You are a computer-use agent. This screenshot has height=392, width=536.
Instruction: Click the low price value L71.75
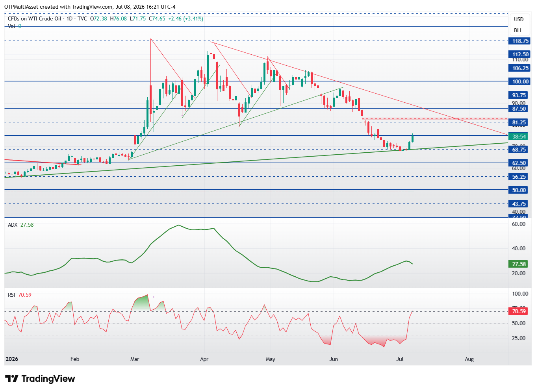(138, 18)
